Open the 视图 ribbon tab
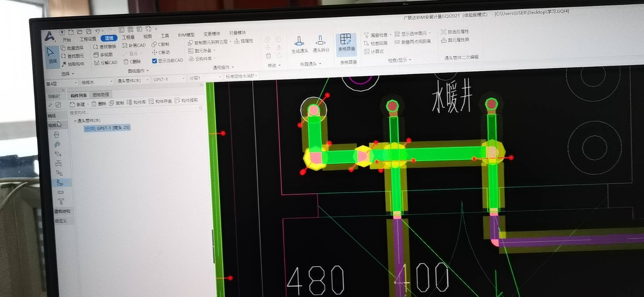This screenshot has height=297, width=644. coord(148,37)
